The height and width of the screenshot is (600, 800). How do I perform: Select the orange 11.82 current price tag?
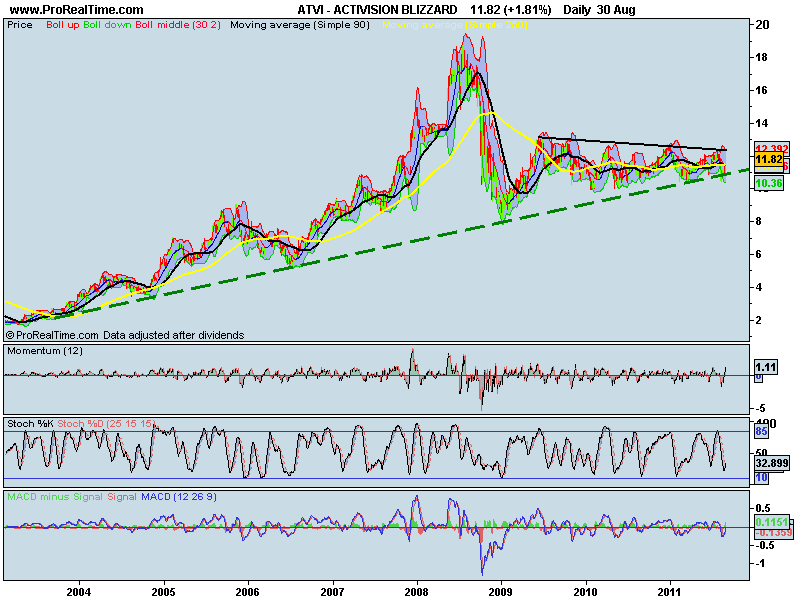point(769,159)
